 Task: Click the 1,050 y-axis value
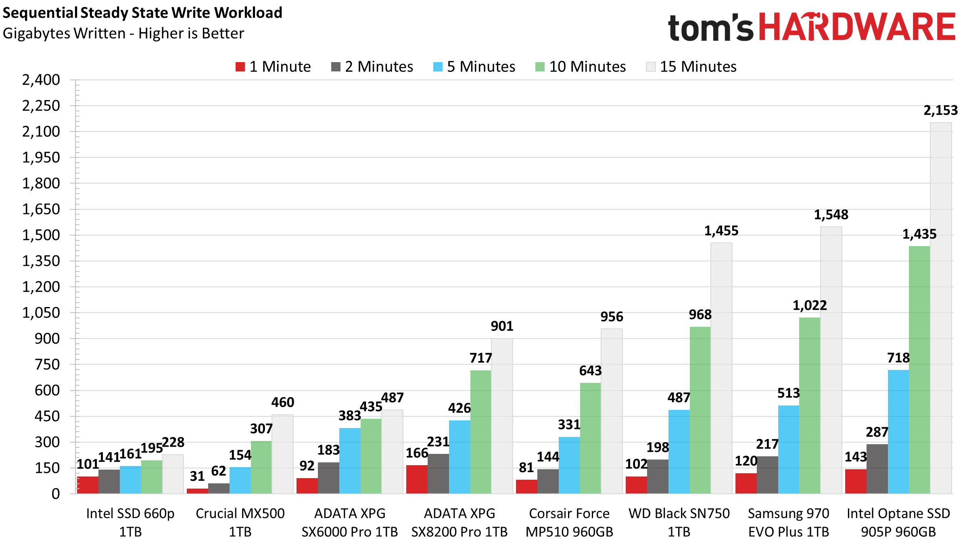point(41,313)
